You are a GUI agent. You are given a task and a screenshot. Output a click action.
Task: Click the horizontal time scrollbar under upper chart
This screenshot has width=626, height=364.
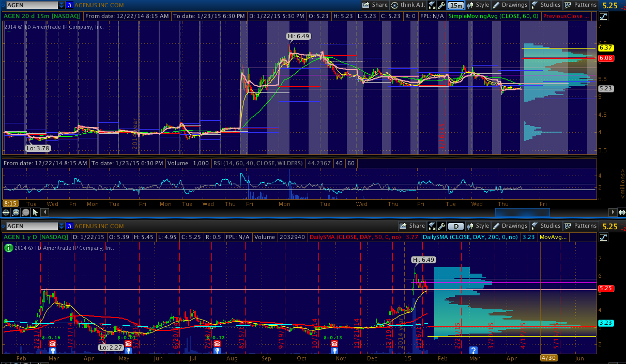coord(522,212)
